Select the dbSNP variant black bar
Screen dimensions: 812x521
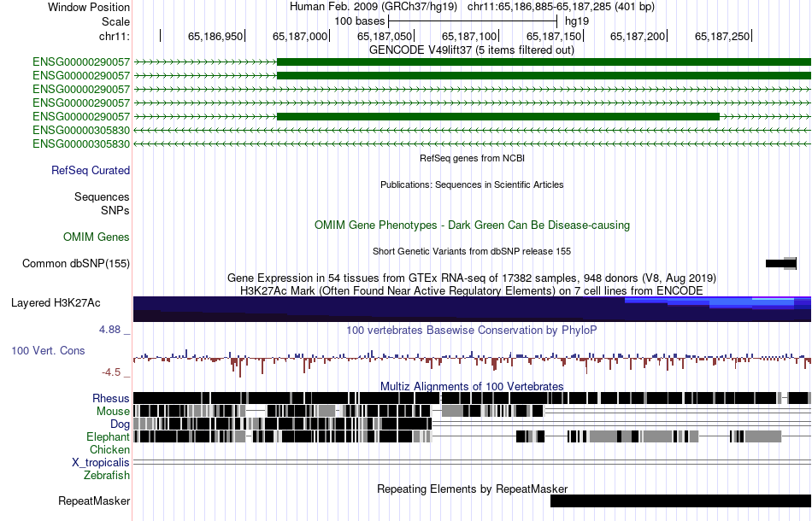pos(781,263)
